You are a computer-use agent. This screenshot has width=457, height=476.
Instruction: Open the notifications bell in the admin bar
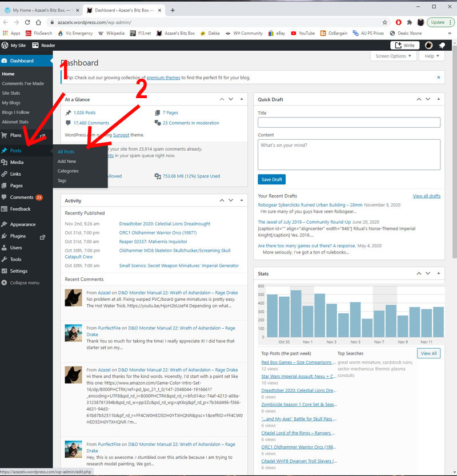pos(442,46)
